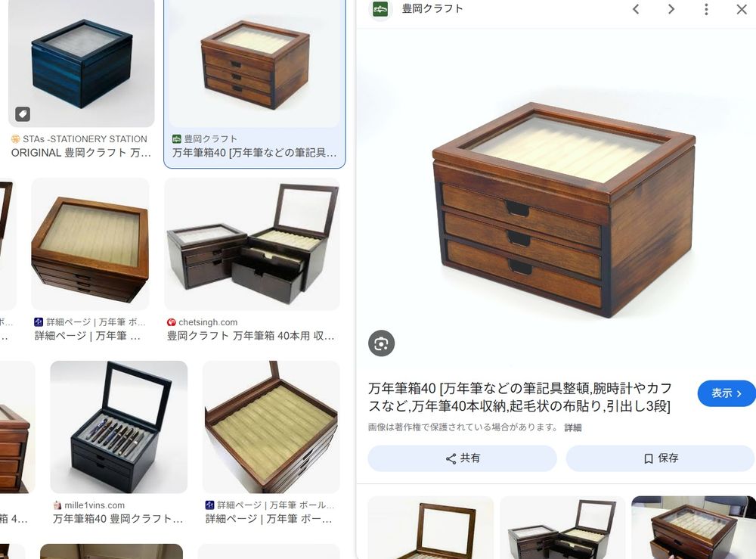
Task: Close the image preview panel
Action: [742, 9]
